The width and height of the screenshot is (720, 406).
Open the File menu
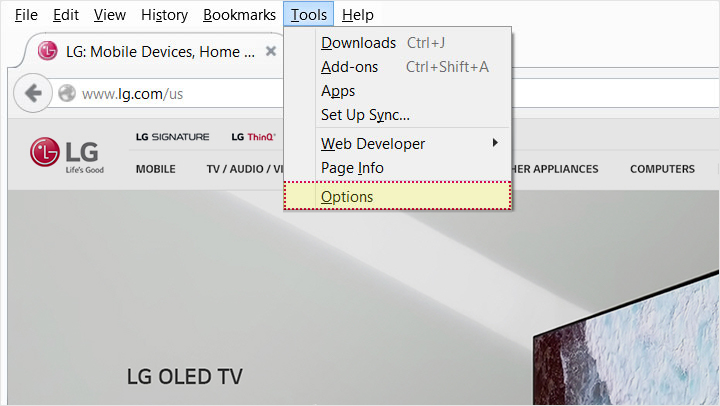click(x=26, y=15)
